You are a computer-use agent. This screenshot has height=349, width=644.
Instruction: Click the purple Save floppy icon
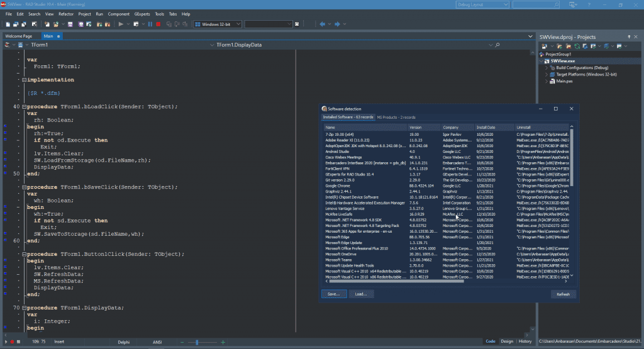[x=70, y=25]
